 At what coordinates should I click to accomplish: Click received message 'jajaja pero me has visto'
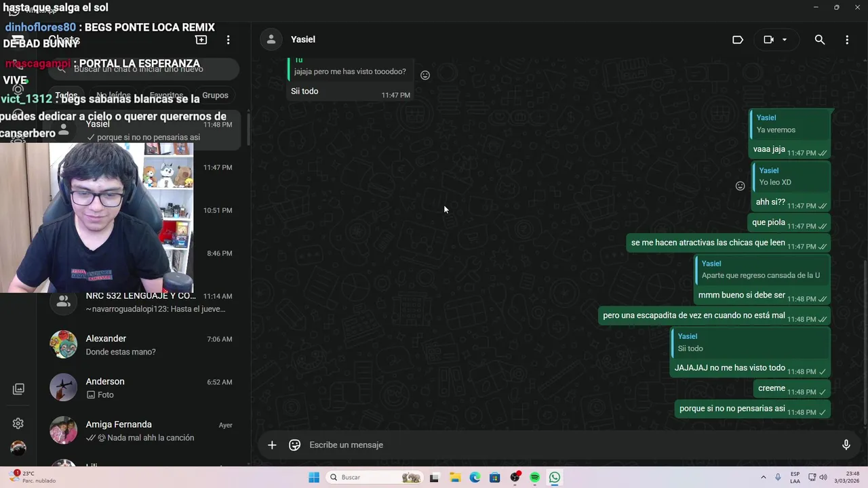(350, 72)
